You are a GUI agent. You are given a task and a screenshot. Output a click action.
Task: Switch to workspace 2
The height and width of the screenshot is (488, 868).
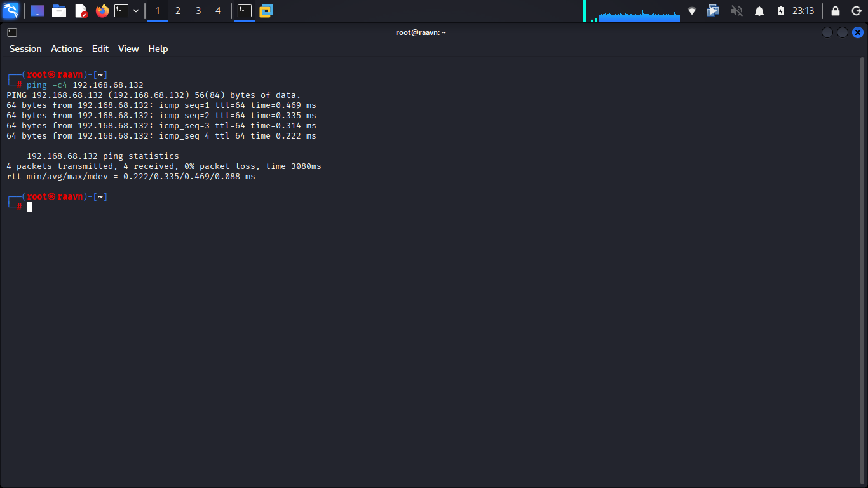pos(178,11)
